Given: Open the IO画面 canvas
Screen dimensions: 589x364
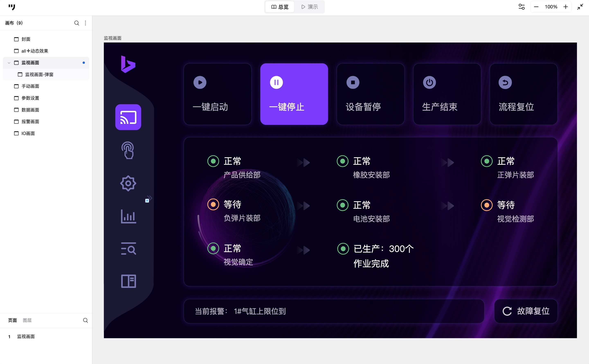Looking at the screenshot, I should [46, 133].
